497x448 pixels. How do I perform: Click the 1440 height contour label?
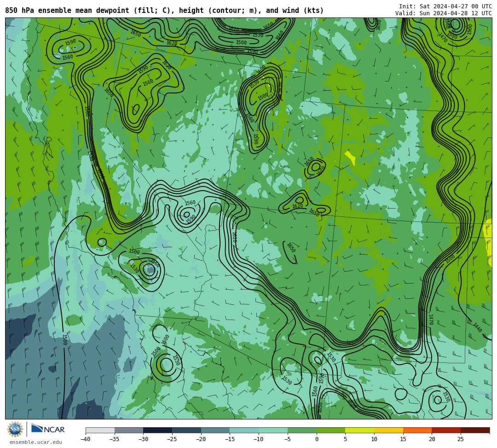tap(477, 327)
